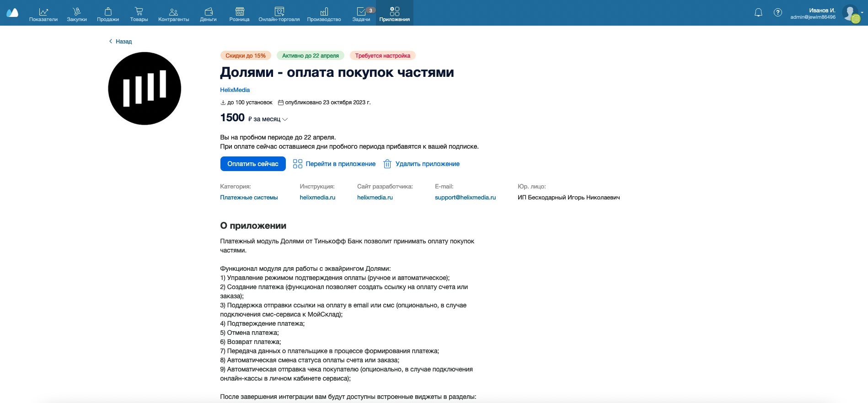Click the MoySklad logo icon
This screenshot has width=868, height=403.
(x=12, y=12)
